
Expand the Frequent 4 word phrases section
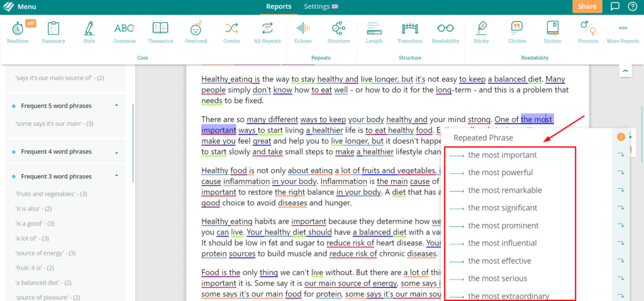pos(116,152)
